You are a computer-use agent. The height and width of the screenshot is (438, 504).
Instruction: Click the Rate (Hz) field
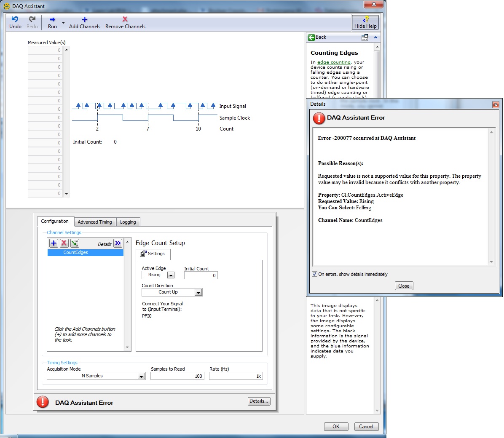pyautogui.click(x=236, y=376)
